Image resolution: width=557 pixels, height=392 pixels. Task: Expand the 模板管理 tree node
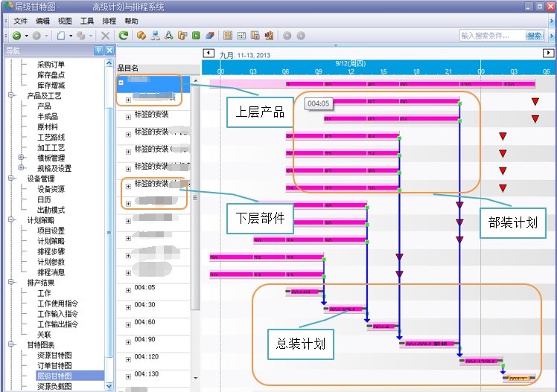21,157
